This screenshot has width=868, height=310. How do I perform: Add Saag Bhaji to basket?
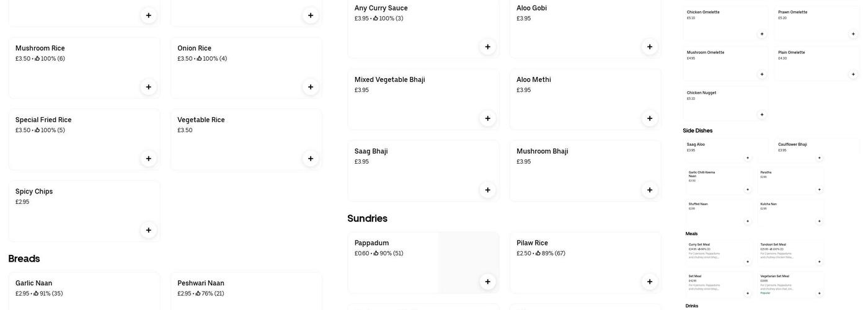pos(487,190)
